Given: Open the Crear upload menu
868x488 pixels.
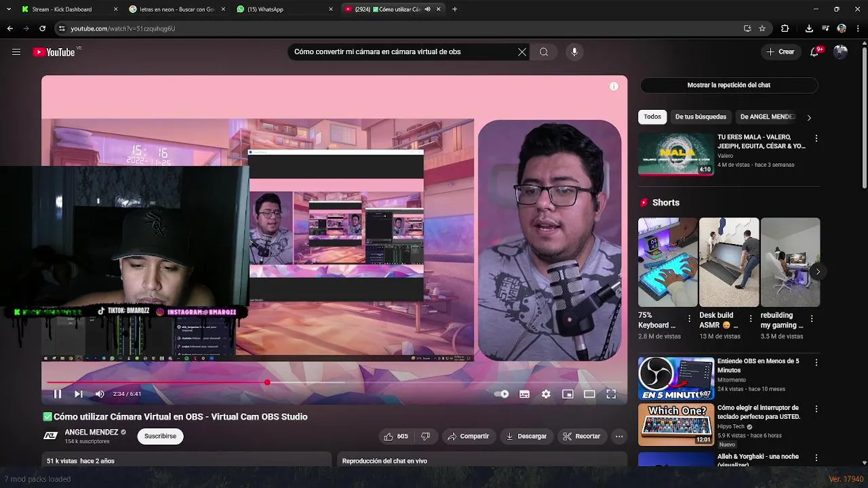Looking at the screenshot, I should pyautogui.click(x=781, y=52).
